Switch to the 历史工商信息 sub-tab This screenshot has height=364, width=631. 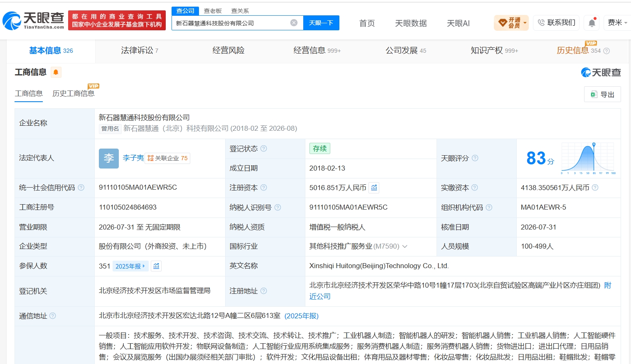(x=74, y=93)
